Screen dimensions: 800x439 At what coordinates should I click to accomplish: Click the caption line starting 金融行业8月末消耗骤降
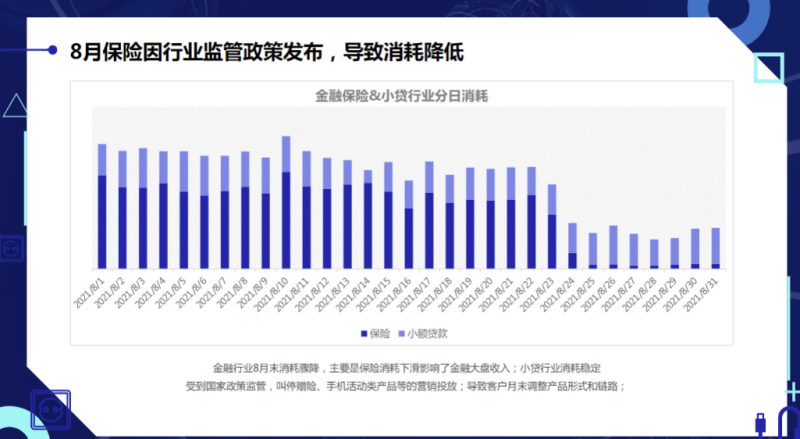[407, 368]
